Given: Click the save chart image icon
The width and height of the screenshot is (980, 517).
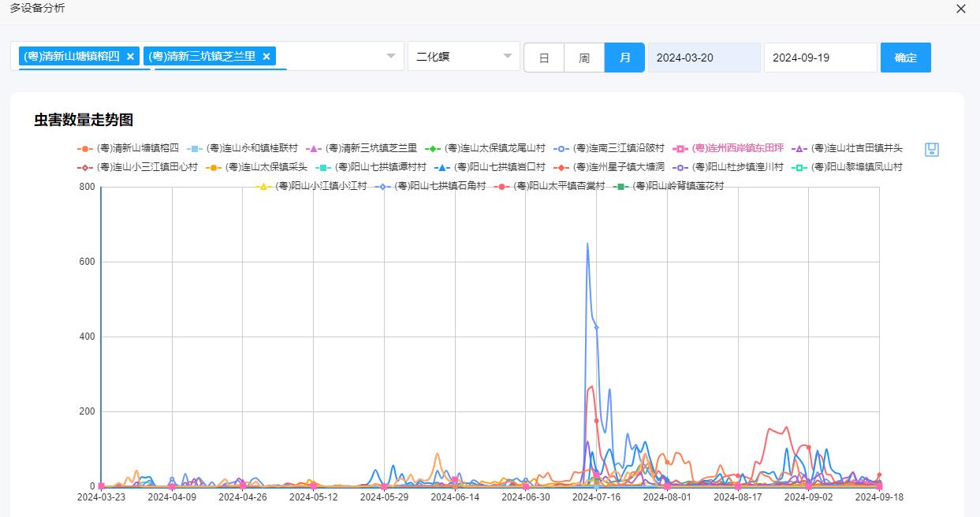Looking at the screenshot, I should [x=931, y=150].
